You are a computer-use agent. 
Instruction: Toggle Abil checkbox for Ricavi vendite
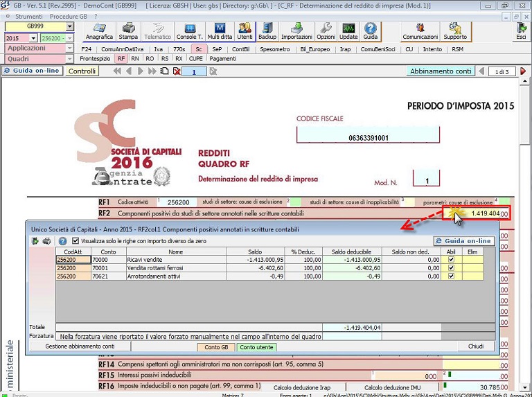(451, 260)
